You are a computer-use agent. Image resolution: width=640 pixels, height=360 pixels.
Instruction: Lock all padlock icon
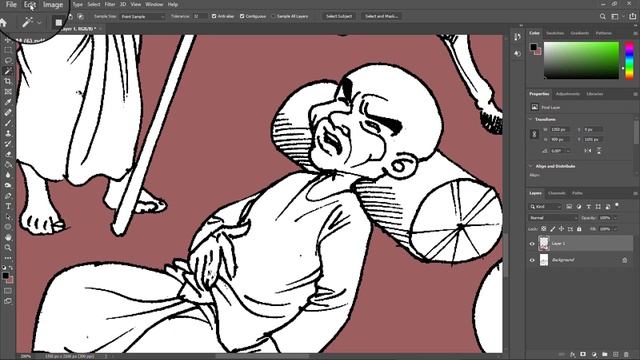(579, 229)
